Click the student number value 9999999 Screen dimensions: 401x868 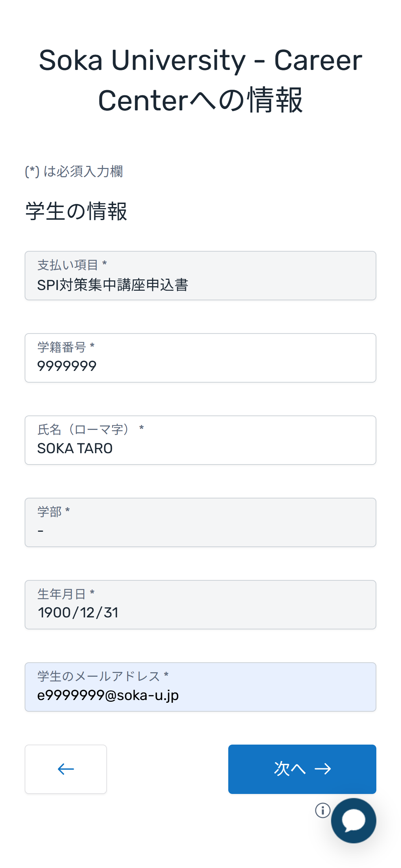tap(67, 366)
